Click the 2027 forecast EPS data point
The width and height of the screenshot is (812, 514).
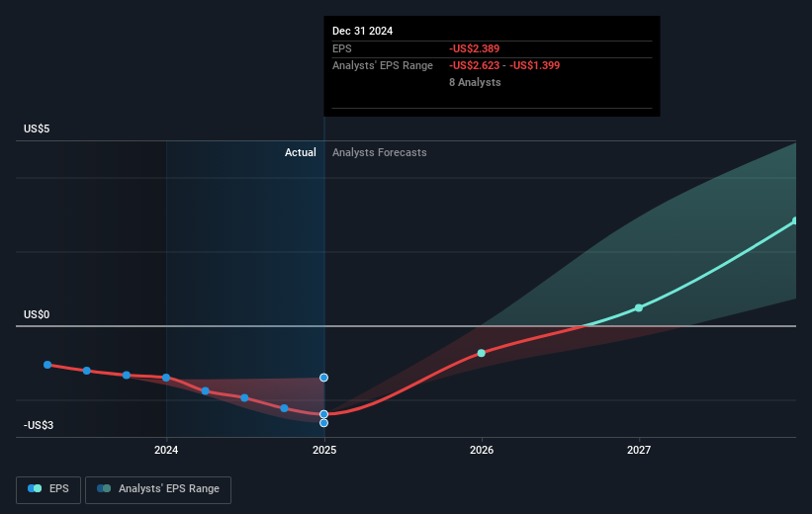click(639, 308)
